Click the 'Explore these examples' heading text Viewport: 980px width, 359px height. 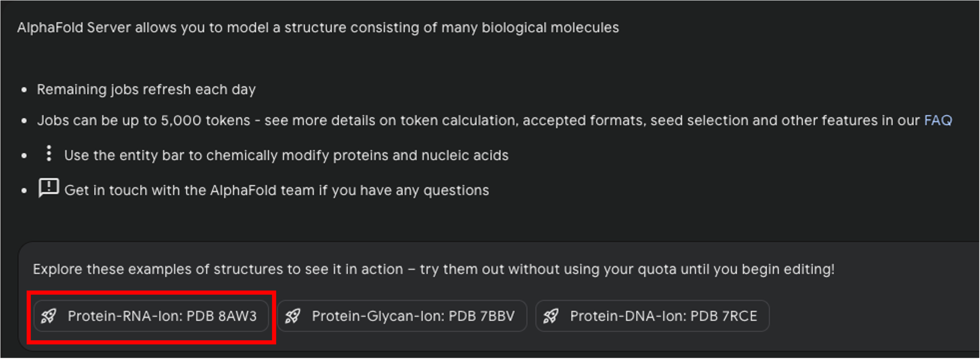(x=433, y=269)
